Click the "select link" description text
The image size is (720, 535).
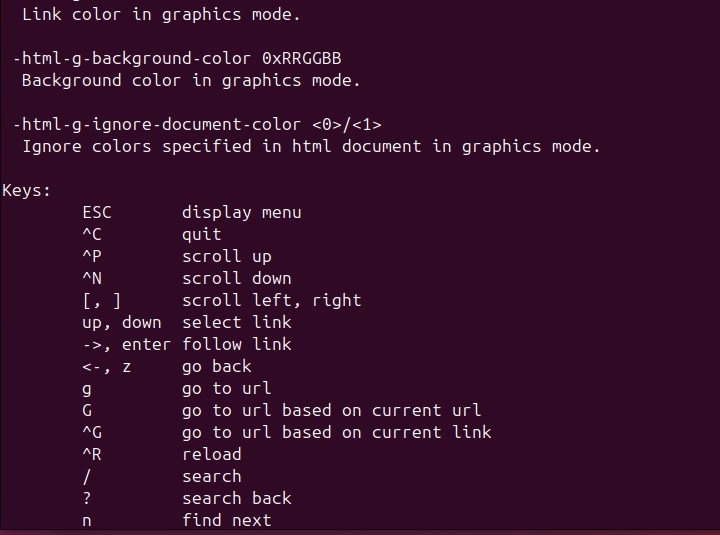(236, 322)
